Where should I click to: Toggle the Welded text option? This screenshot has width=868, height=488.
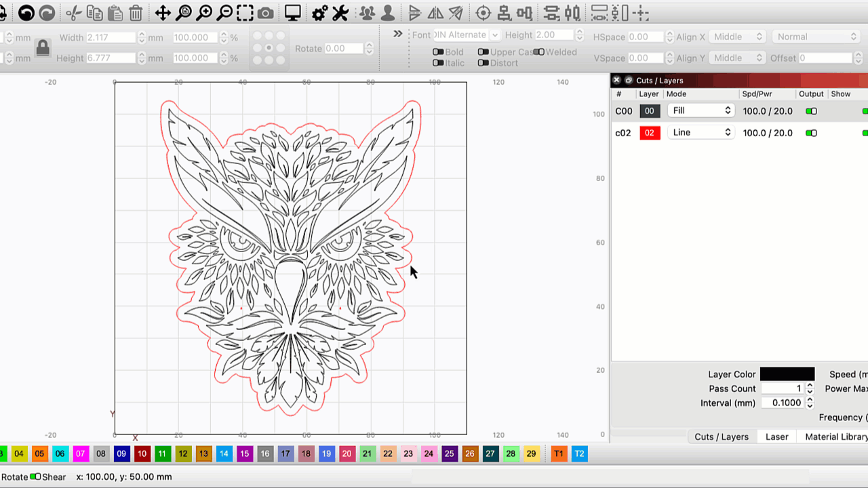pyautogui.click(x=538, y=52)
